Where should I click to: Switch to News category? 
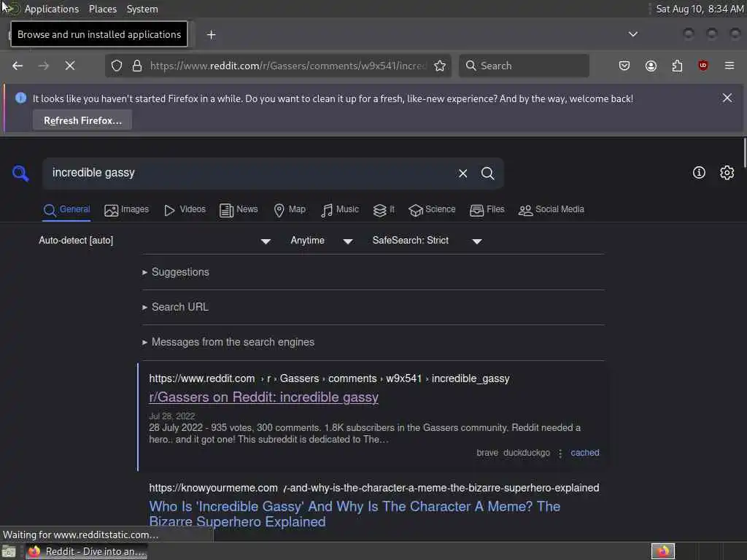click(x=239, y=209)
